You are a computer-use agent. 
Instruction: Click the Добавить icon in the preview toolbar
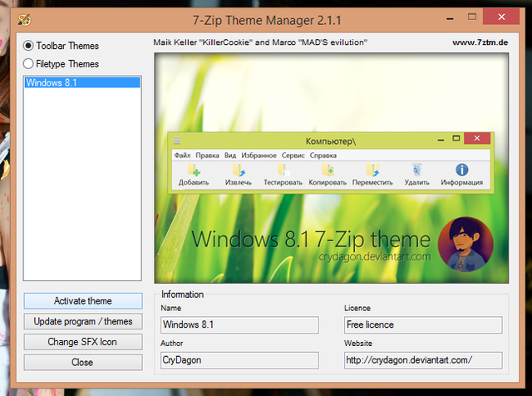pyautogui.click(x=194, y=170)
